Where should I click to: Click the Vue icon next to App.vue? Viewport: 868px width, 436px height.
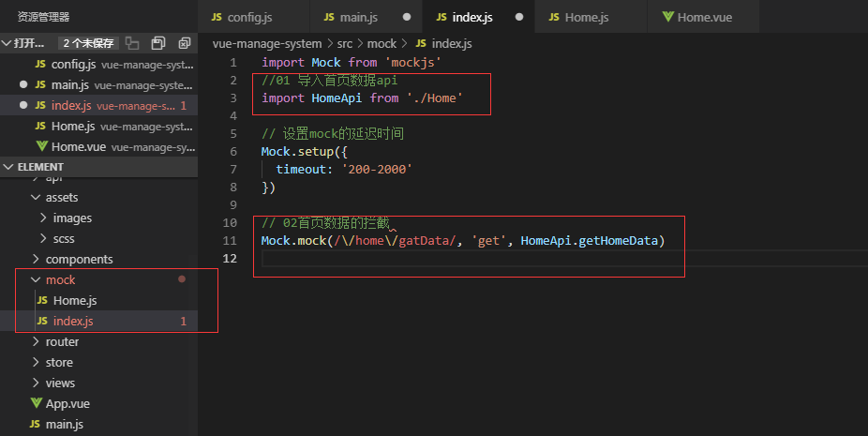[37, 403]
